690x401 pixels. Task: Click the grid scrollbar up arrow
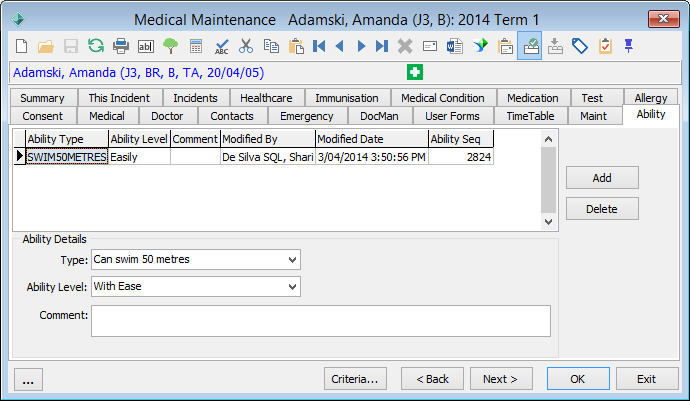[x=548, y=139]
